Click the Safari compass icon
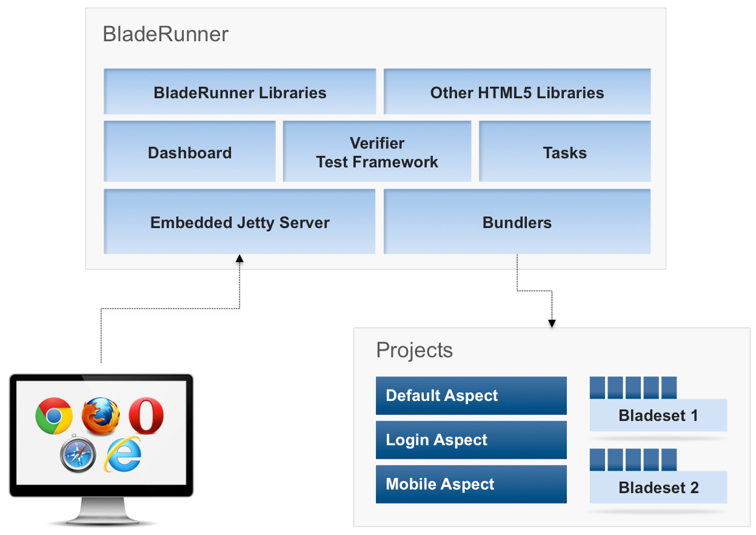Image resolution: width=756 pixels, height=535 pixels. (x=78, y=454)
